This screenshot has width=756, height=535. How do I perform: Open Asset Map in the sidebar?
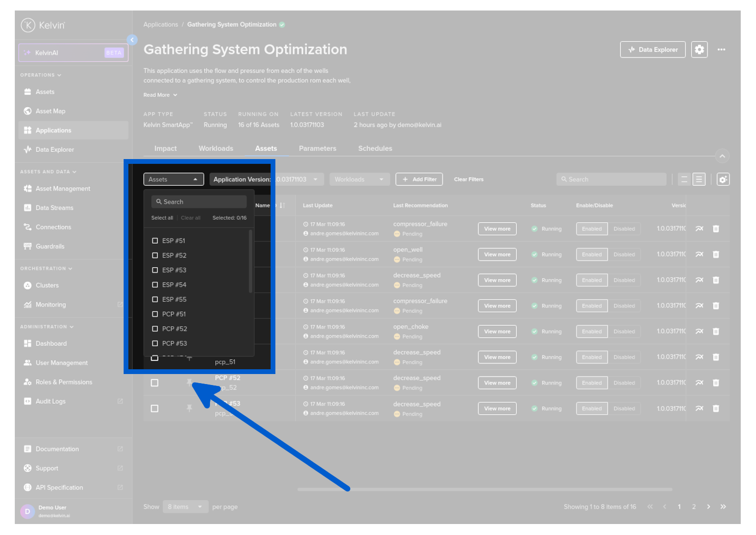pos(51,111)
